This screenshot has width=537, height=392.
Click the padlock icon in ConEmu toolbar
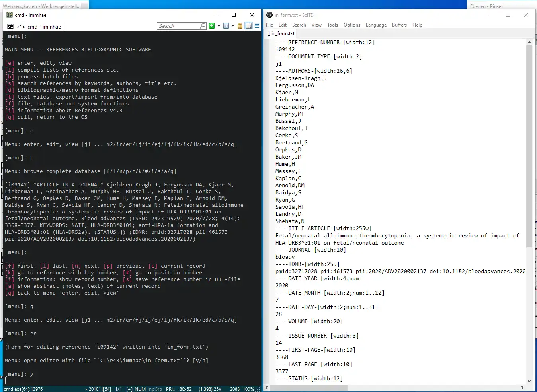click(240, 26)
